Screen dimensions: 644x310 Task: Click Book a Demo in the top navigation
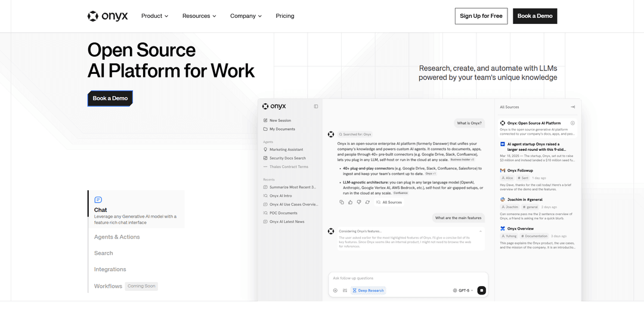(x=535, y=16)
